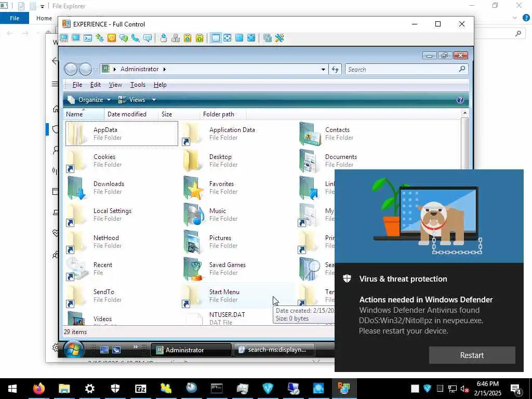
Task: Expand the quick launch double chevron
Action: [x=136, y=347]
